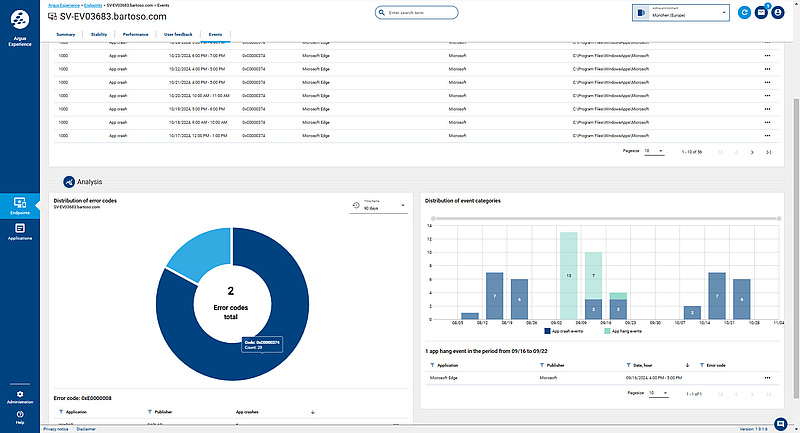Open Administration gear in sidebar
The image size is (800, 433).
(x=20, y=396)
